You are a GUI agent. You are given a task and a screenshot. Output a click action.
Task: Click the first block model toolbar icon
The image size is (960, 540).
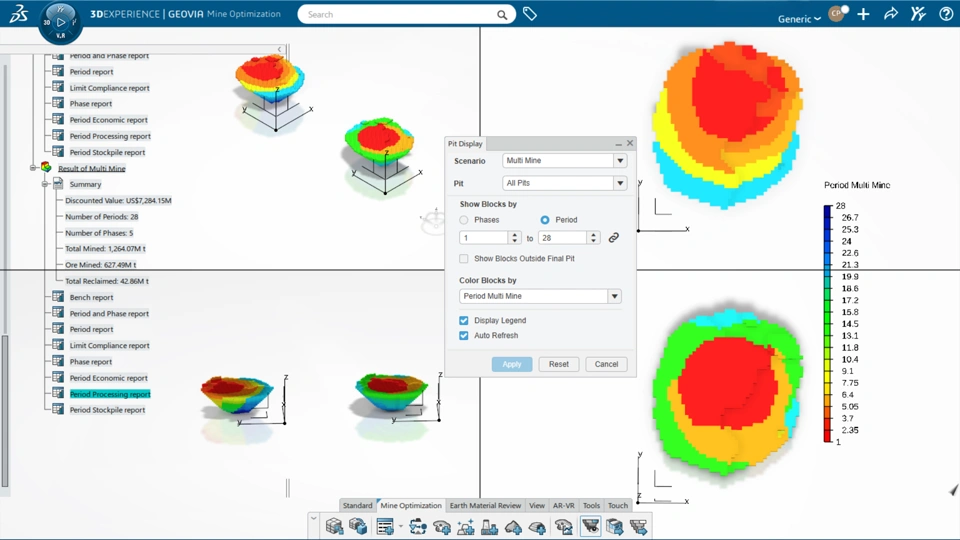pos(334,526)
